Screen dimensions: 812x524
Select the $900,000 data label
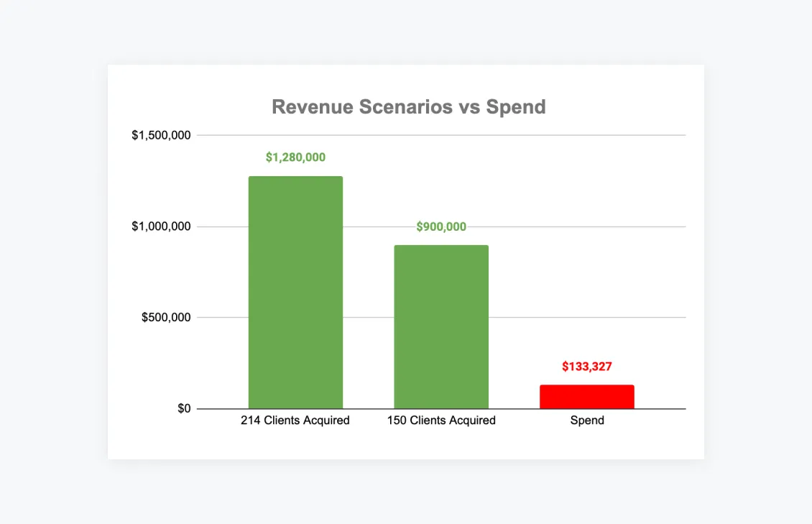(441, 227)
